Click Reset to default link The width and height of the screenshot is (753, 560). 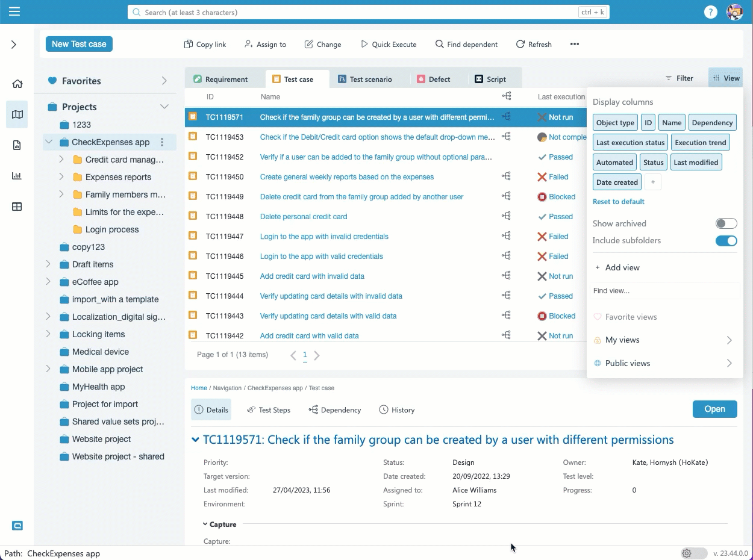click(x=618, y=202)
